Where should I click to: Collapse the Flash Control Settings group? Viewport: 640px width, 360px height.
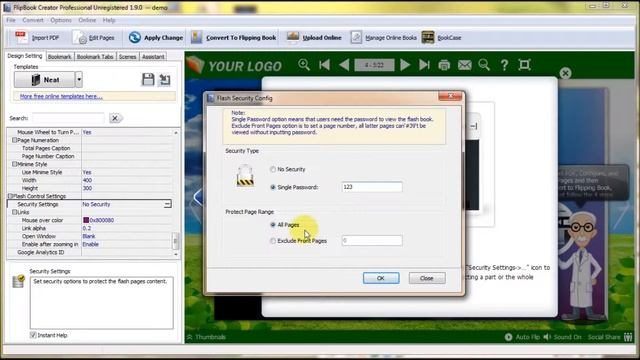(11, 196)
